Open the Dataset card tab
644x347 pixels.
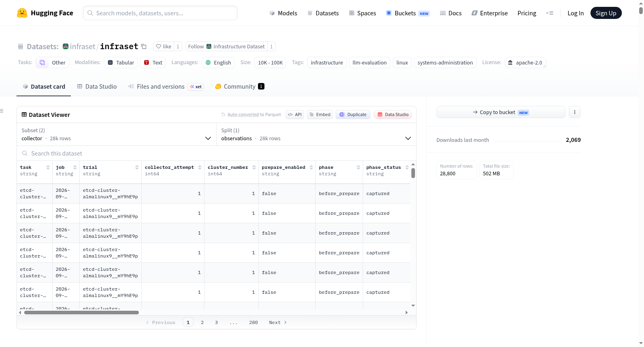coord(43,86)
